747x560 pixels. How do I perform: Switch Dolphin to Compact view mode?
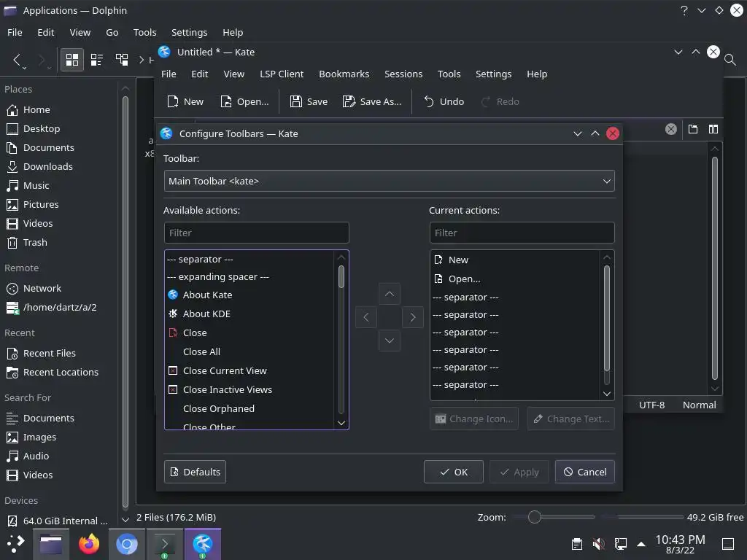coord(97,60)
